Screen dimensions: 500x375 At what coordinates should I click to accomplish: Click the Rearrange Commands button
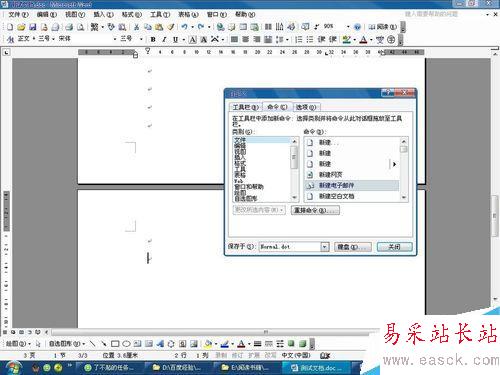(x=315, y=210)
